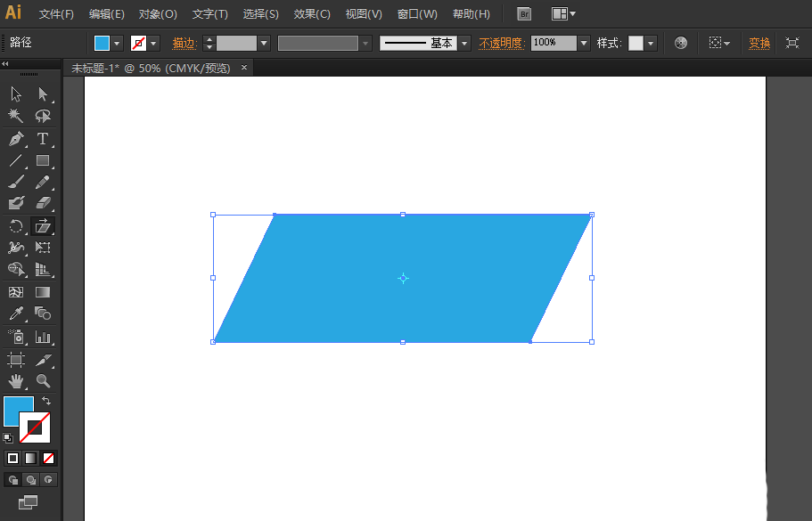
Task: Select the Rectangle tool
Action: tap(43, 160)
